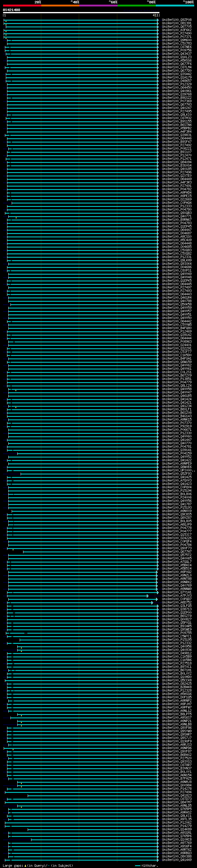Select hit UniRef100_P14279

tap(176, 826)
